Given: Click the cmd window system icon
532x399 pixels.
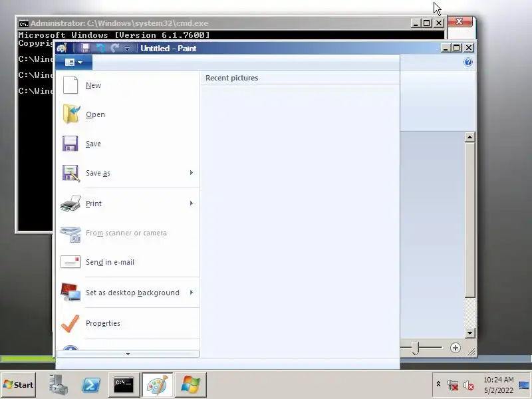Looking at the screenshot, I should (x=23, y=23).
